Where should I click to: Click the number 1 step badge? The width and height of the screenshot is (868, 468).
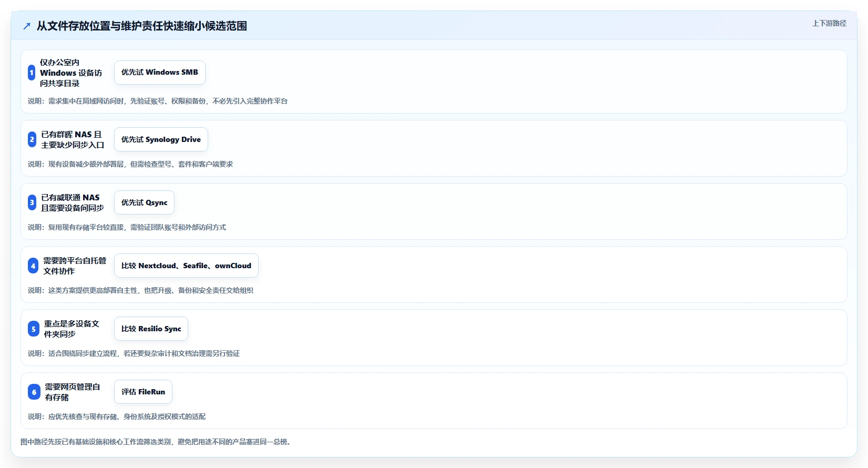(32, 73)
